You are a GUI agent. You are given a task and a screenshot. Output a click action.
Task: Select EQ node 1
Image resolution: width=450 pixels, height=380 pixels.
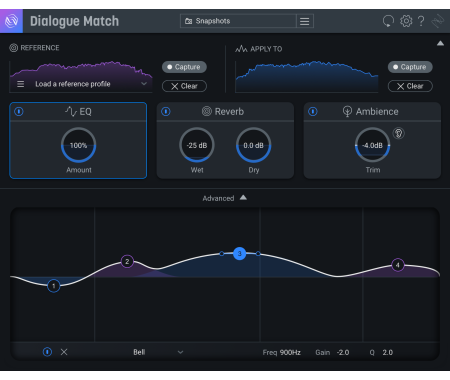[x=54, y=286]
